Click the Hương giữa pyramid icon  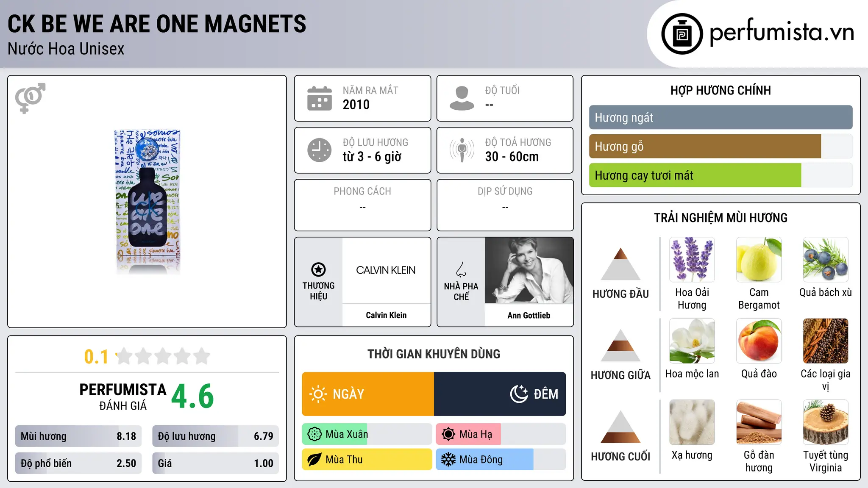620,345
